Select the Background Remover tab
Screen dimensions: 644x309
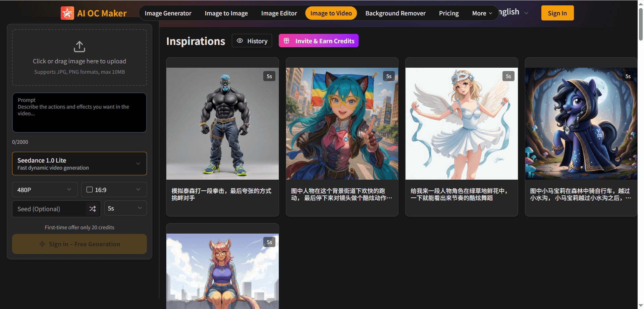click(x=395, y=13)
